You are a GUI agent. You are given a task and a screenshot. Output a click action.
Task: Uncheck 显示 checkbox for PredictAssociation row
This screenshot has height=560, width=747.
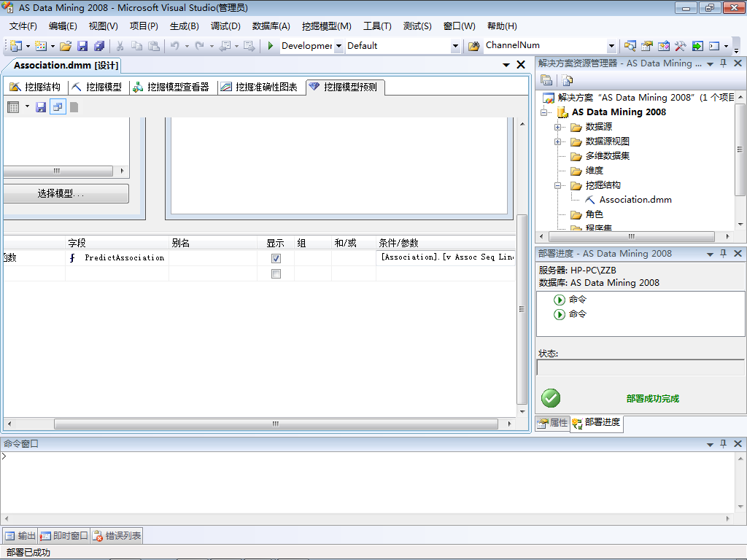(276, 258)
